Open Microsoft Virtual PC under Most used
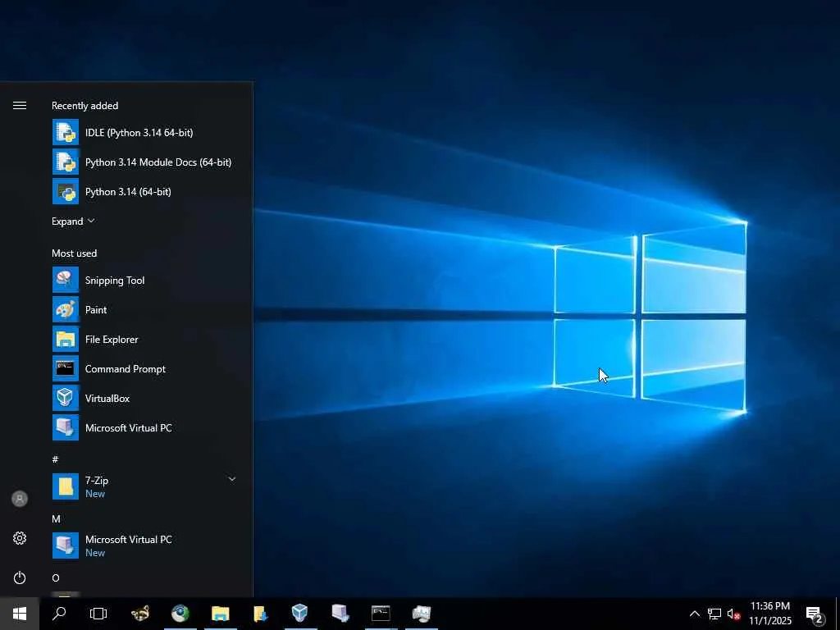Viewport: 840px width, 630px height. coord(145,427)
